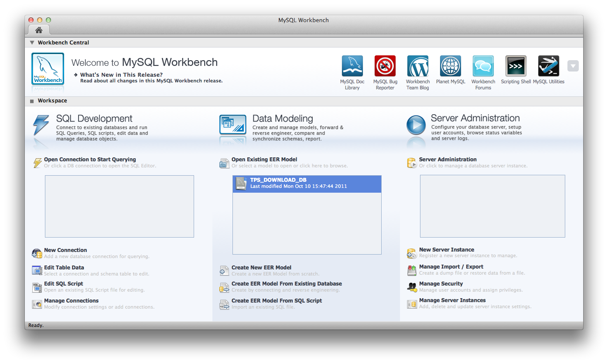Click the Server Administration action heading
Screen dimensions: 608x364
(x=448, y=160)
